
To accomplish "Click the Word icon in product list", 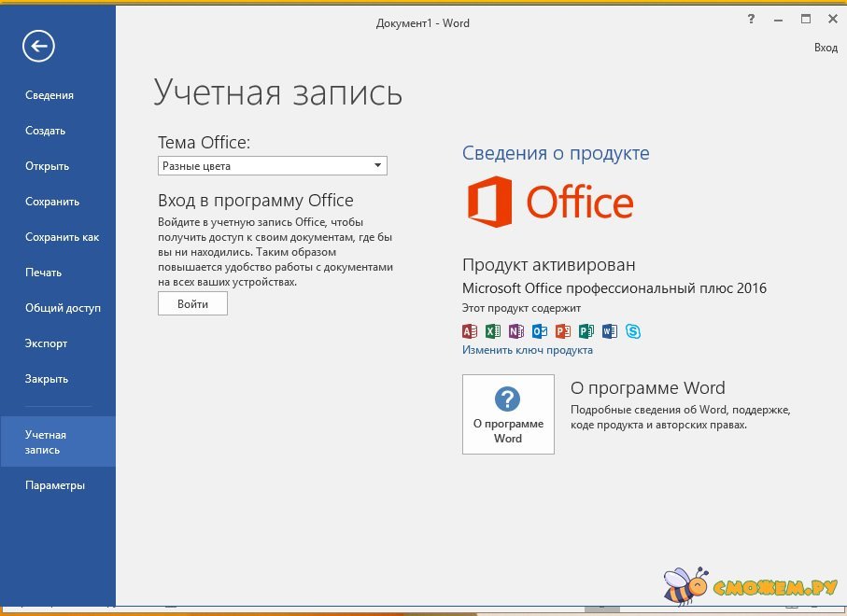I will (x=610, y=330).
